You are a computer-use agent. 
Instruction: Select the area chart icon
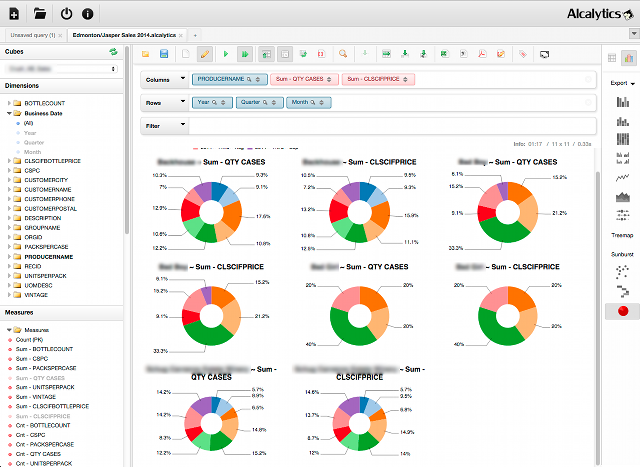click(622, 197)
